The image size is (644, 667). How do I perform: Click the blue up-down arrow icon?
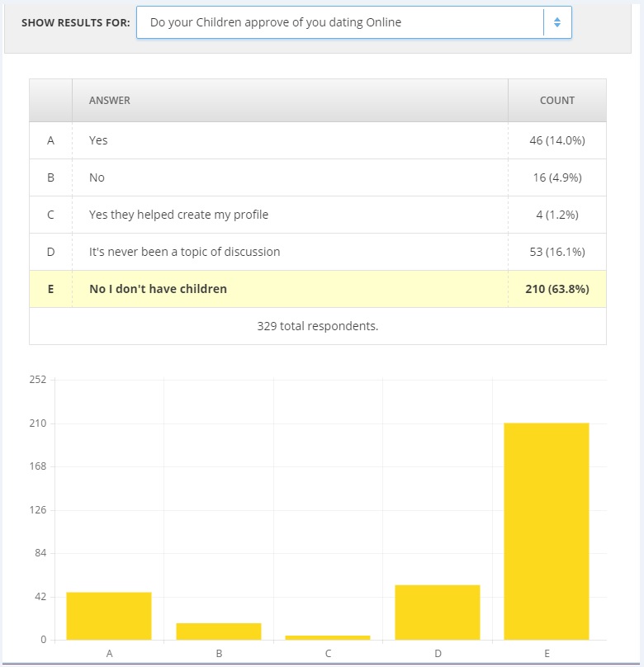click(556, 22)
